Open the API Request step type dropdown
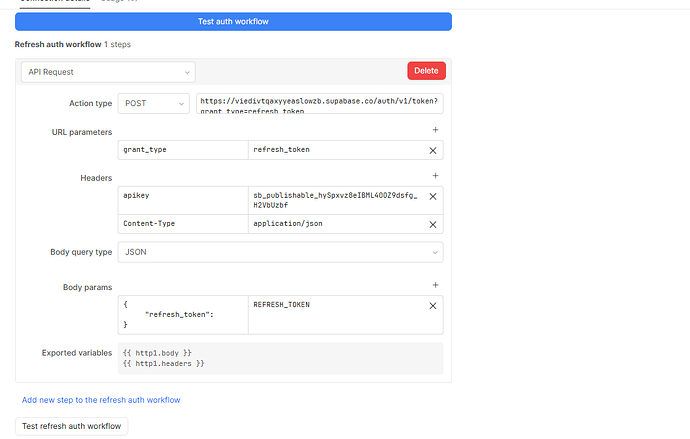The height and width of the screenshot is (439, 690). click(x=107, y=72)
